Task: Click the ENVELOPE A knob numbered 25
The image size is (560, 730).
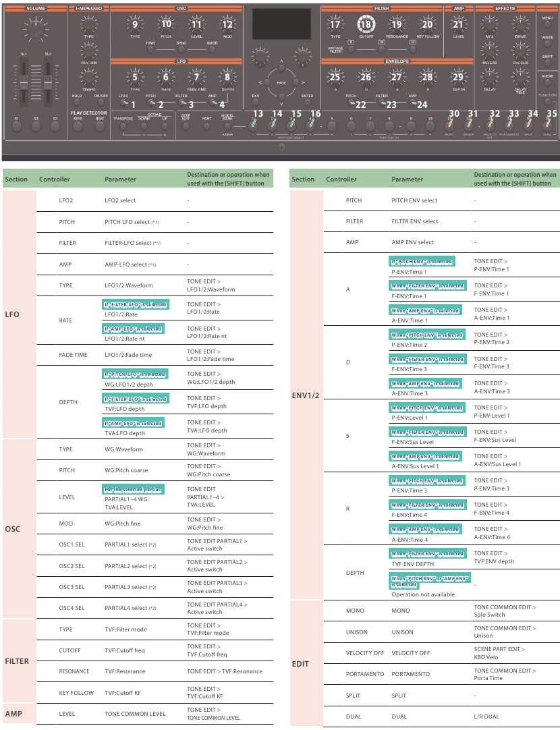Action: point(335,77)
